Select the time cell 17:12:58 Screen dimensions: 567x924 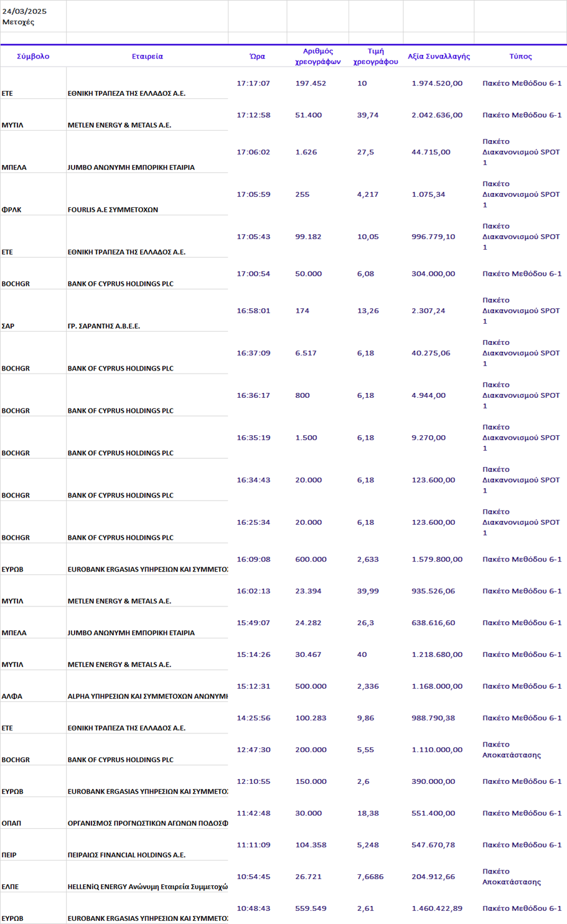[x=253, y=115]
